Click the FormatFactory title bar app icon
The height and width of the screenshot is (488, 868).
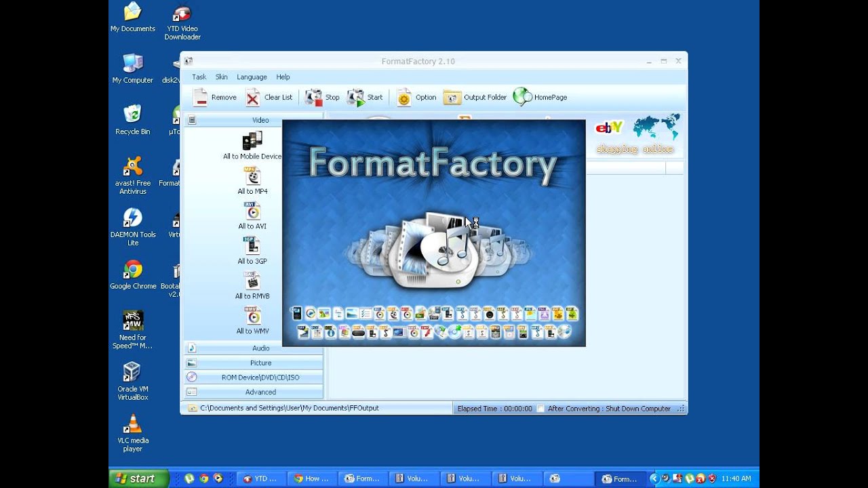[x=189, y=61]
